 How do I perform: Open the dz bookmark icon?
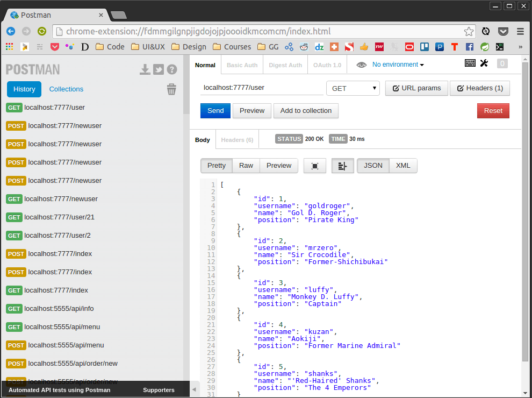319,47
